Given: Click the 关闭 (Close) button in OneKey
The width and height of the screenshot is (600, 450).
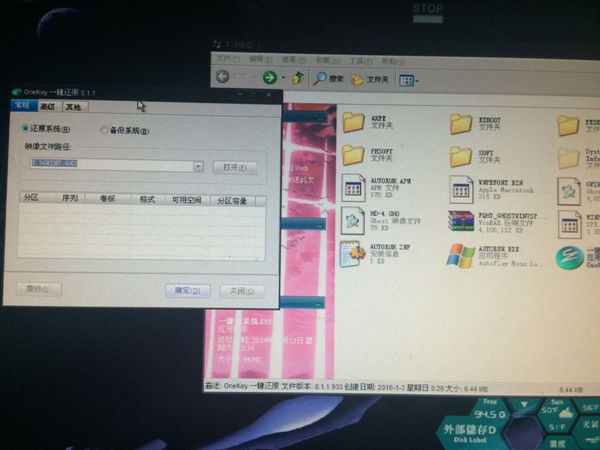Looking at the screenshot, I should tap(242, 292).
